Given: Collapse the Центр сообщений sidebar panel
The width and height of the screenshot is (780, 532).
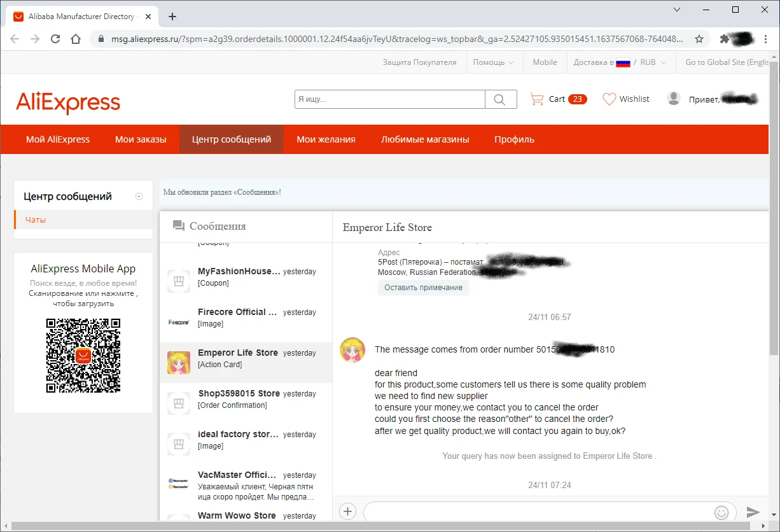Looking at the screenshot, I should pos(139,197).
